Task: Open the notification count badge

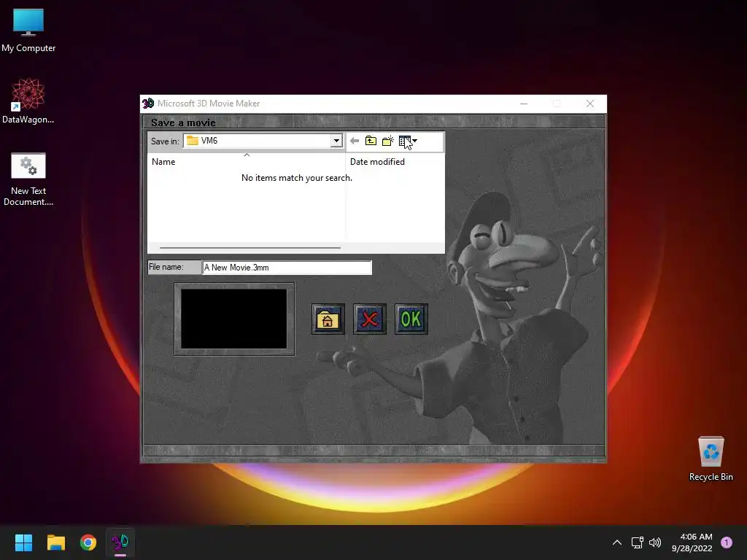Action: [727, 542]
